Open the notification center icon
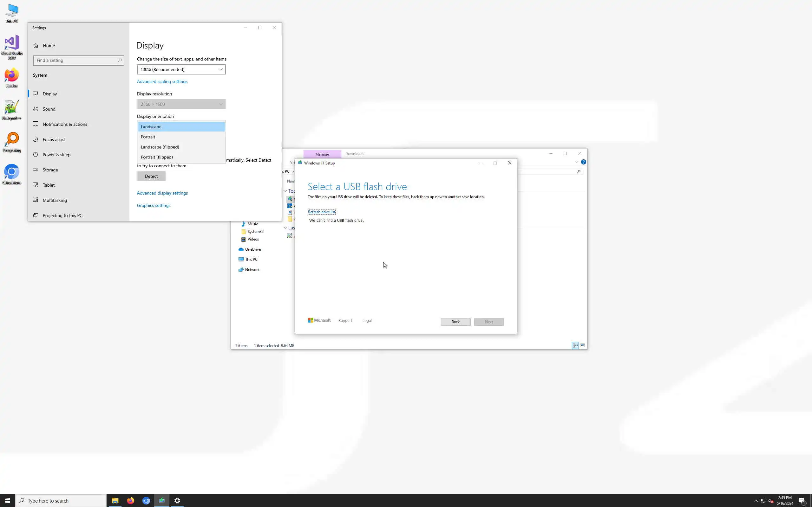Viewport: 812px width, 507px height. point(802,501)
